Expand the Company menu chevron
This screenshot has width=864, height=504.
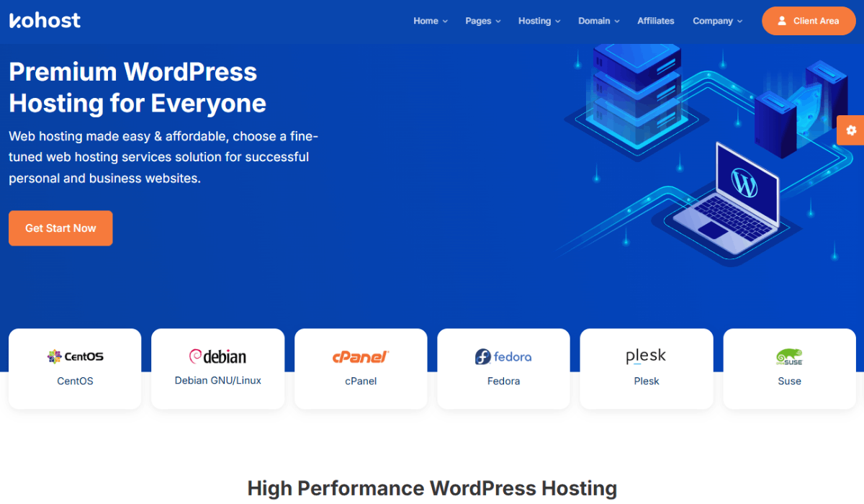click(x=739, y=22)
